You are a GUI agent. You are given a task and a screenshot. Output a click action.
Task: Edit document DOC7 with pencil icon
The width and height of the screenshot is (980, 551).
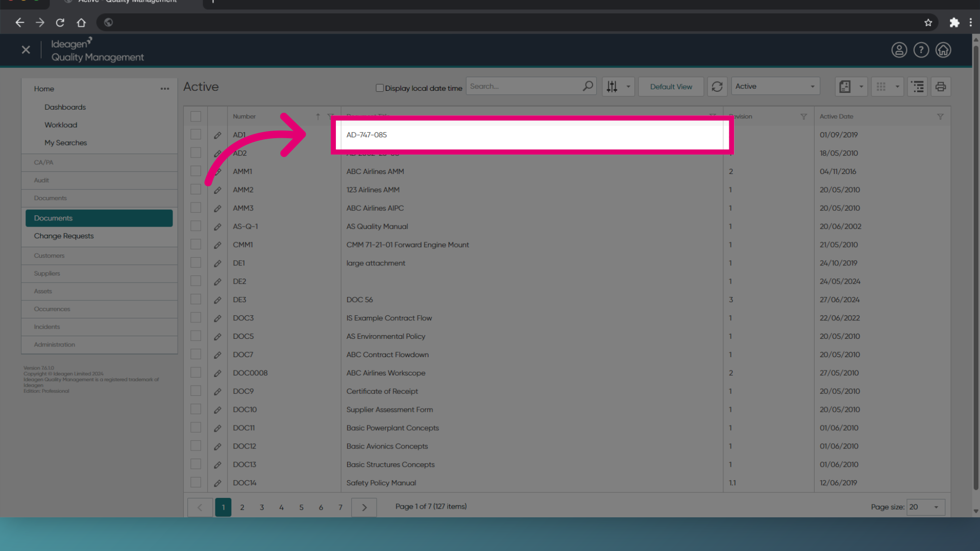point(217,355)
